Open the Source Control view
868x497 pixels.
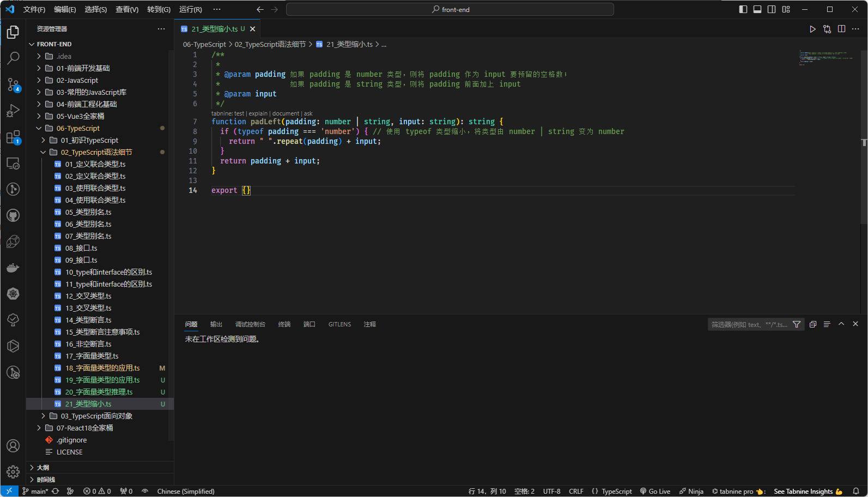click(13, 84)
